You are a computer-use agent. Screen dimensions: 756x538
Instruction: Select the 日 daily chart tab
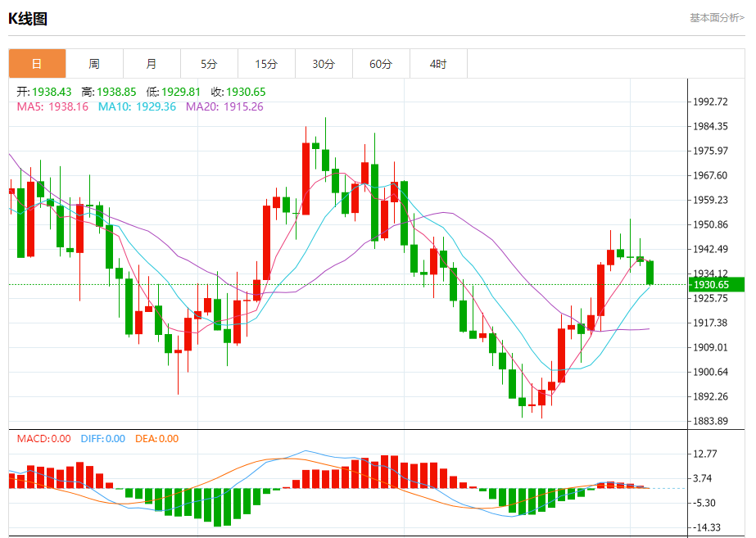tap(37, 64)
